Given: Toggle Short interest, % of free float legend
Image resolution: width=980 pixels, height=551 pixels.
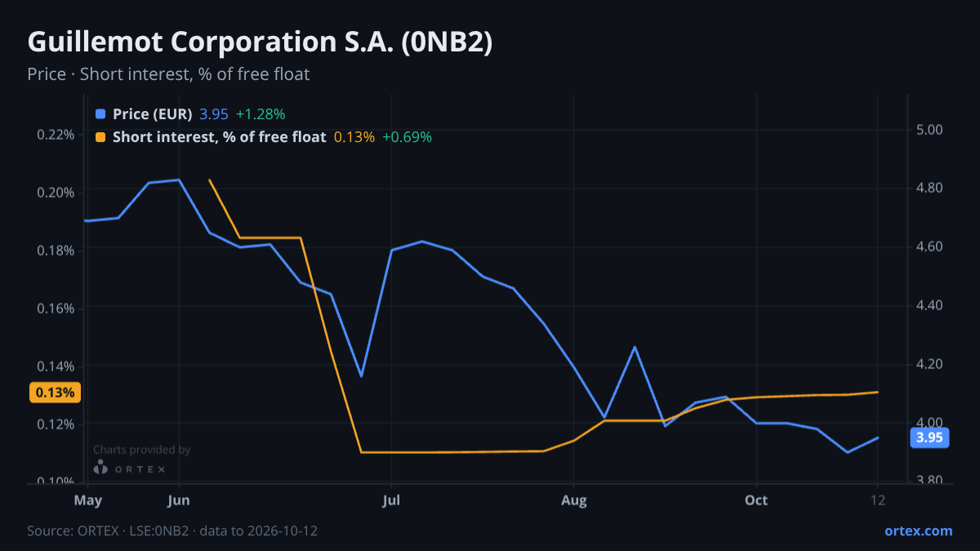Looking at the screenshot, I should click(x=219, y=137).
